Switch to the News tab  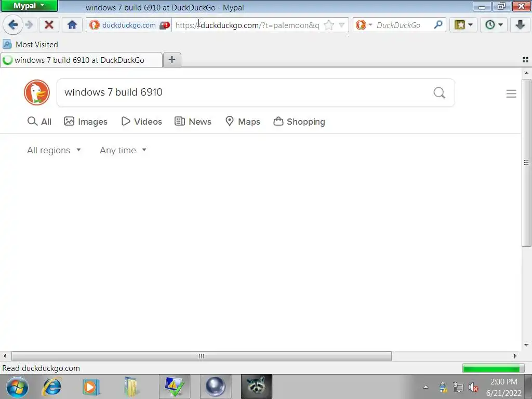[x=193, y=122]
